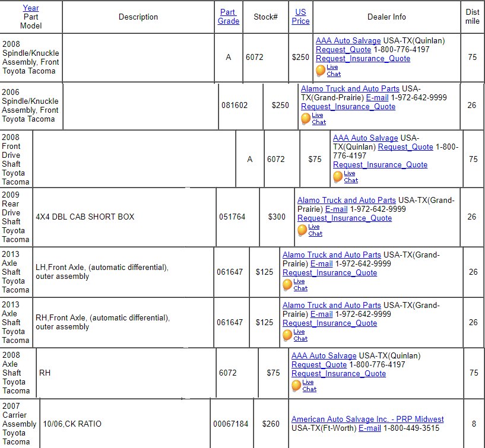Open Alamo Truck and Auto Parts for the 2006 Spindle/Knuckle

[x=350, y=89]
